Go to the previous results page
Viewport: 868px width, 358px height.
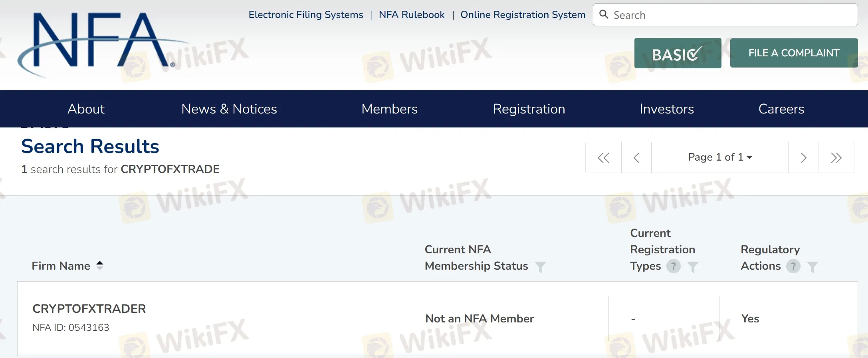click(636, 157)
